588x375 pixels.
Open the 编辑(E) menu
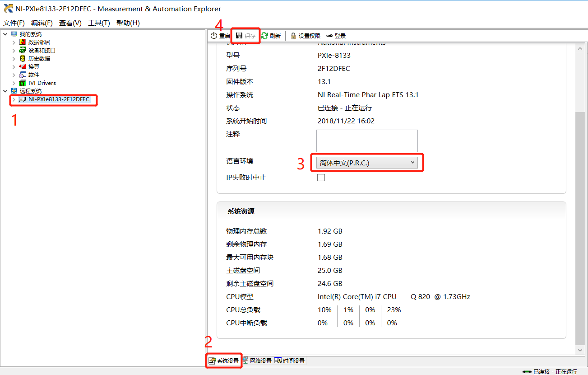(42, 23)
